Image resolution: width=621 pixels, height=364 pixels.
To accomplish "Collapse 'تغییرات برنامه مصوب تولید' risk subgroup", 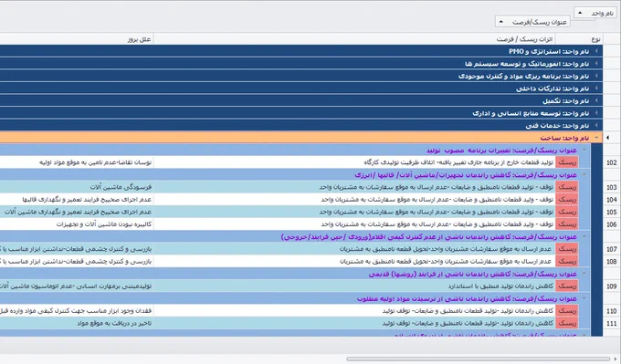I will pyautogui.click(x=584, y=150).
